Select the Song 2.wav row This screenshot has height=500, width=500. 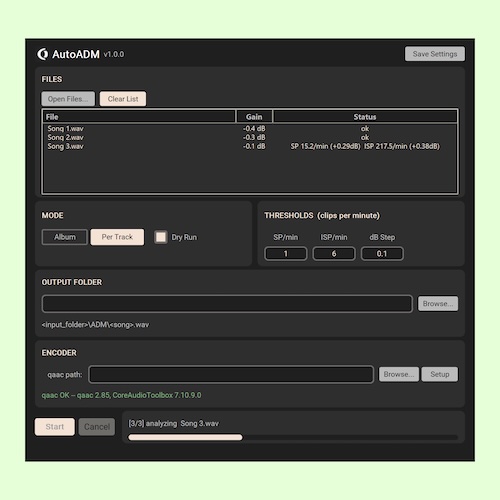tap(250, 137)
